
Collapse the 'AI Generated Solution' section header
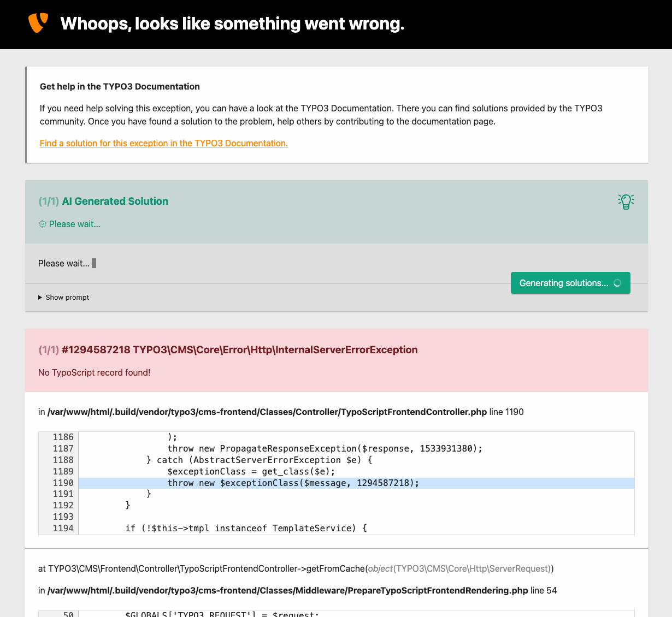(x=115, y=201)
